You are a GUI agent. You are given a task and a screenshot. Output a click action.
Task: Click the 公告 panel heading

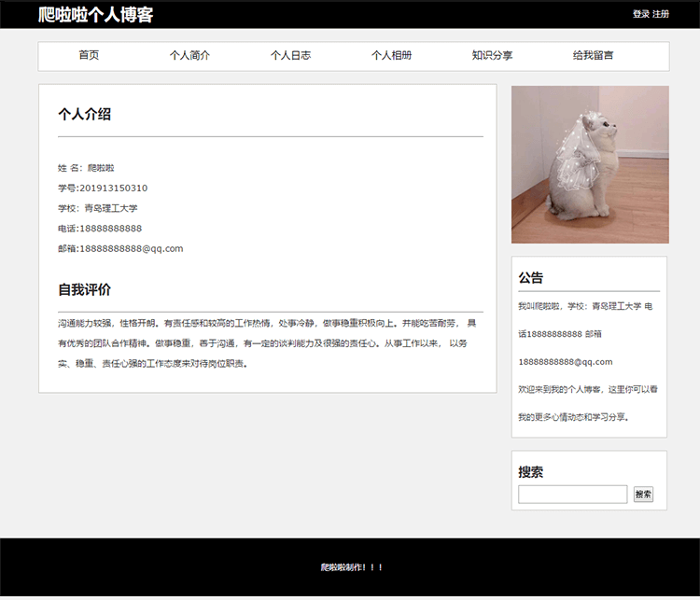(x=531, y=278)
